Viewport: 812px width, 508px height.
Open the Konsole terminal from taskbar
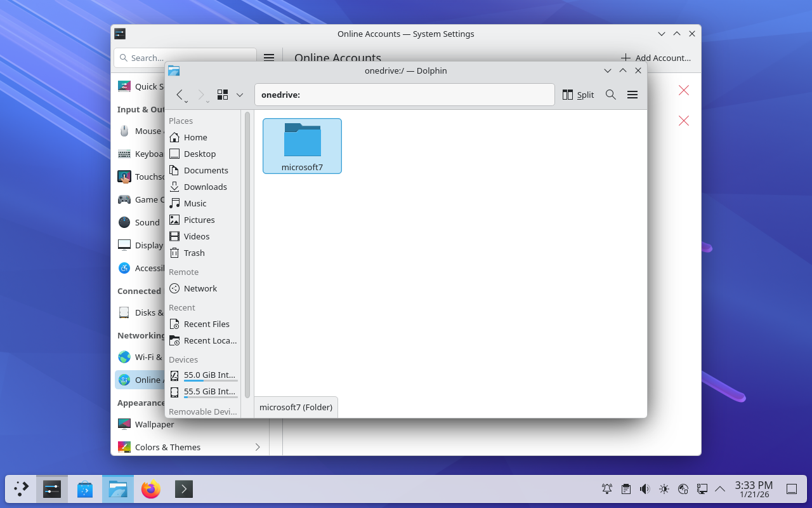(184, 489)
